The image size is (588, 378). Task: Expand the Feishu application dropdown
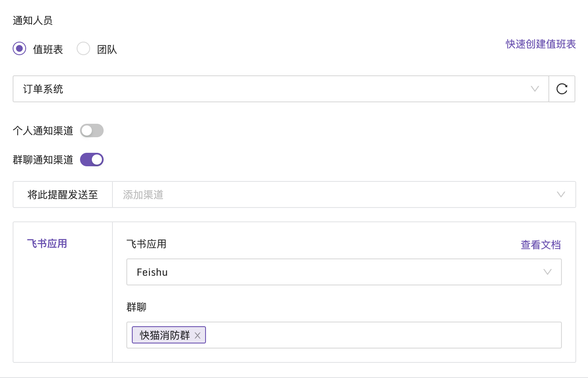[344, 272]
